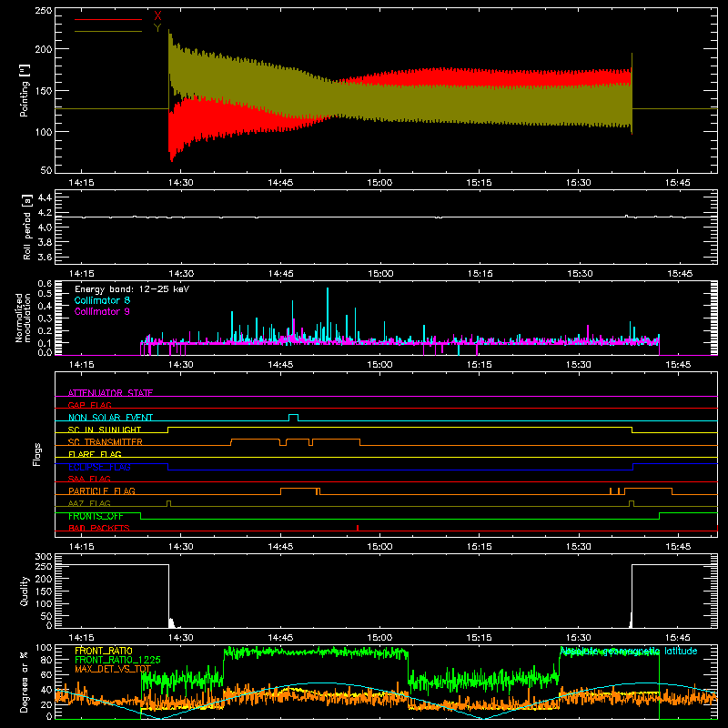Screen dimensions: 728x728
Task: Click the SC_TRANSMITTER flag label
Action: tap(106, 442)
